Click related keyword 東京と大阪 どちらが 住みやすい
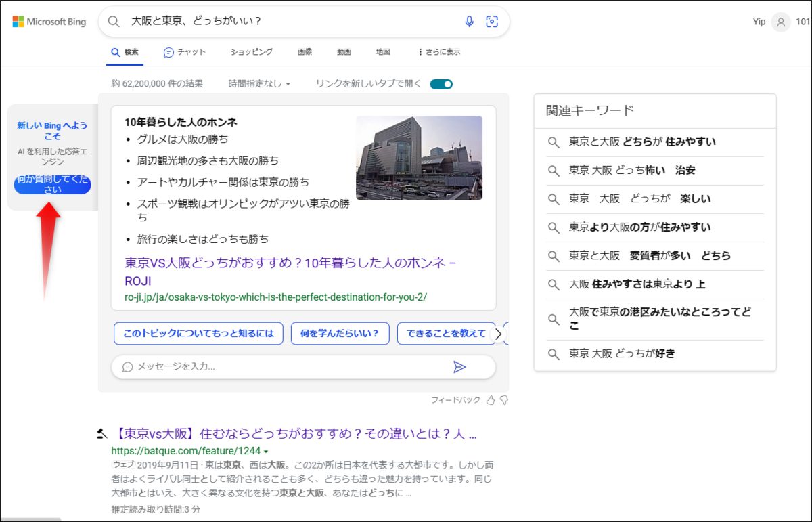 pos(642,142)
